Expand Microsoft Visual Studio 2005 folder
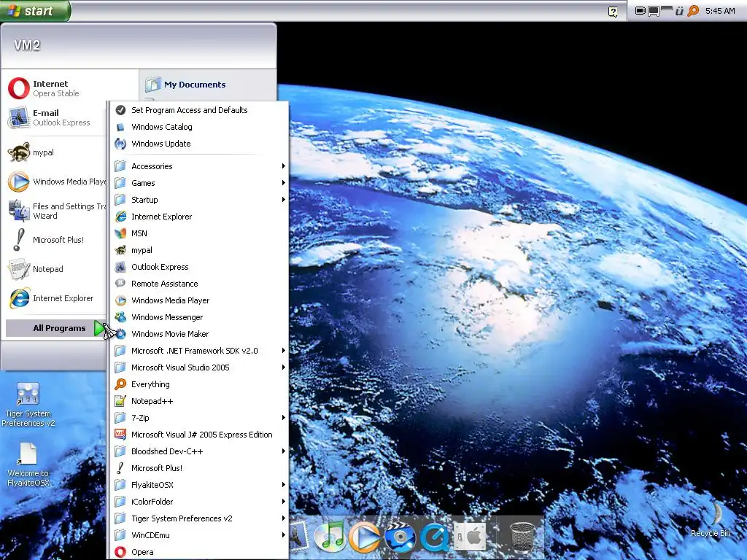 pos(198,367)
